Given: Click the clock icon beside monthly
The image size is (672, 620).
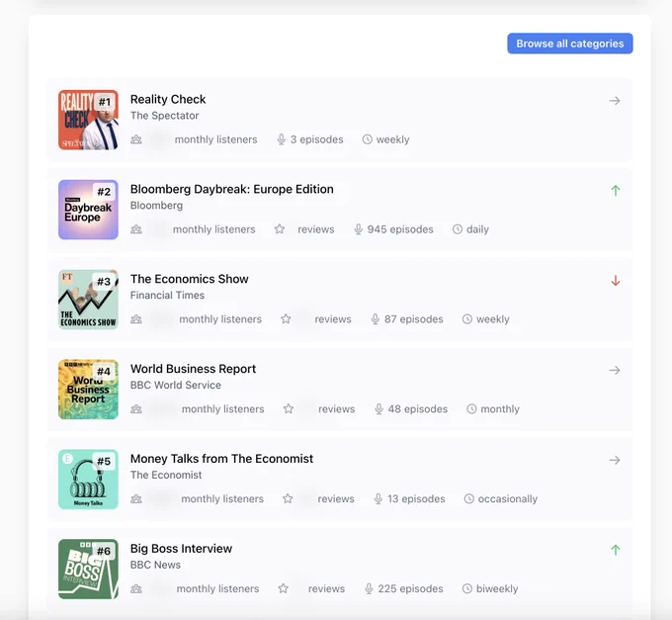Looking at the screenshot, I should [x=471, y=409].
